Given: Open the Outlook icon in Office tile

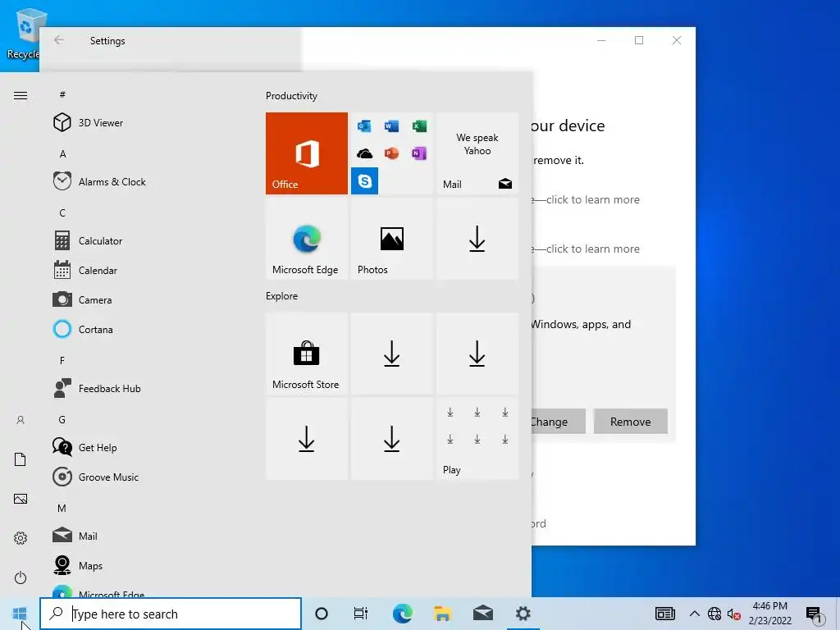Looking at the screenshot, I should tap(364, 126).
